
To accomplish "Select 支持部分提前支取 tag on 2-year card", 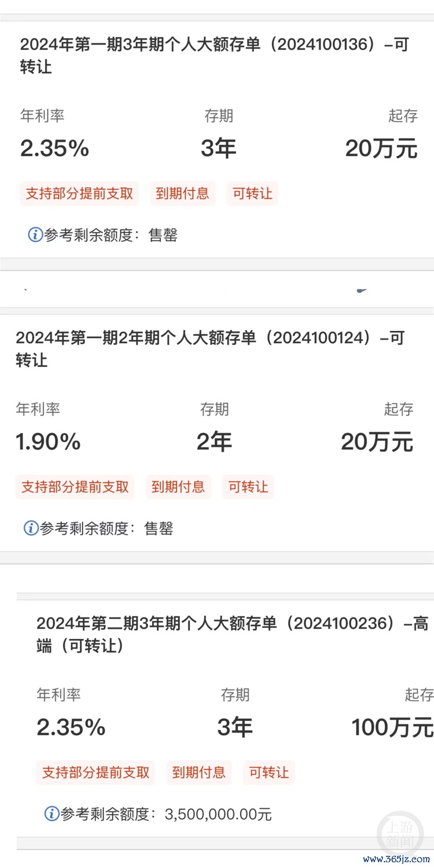I will point(75,487).
